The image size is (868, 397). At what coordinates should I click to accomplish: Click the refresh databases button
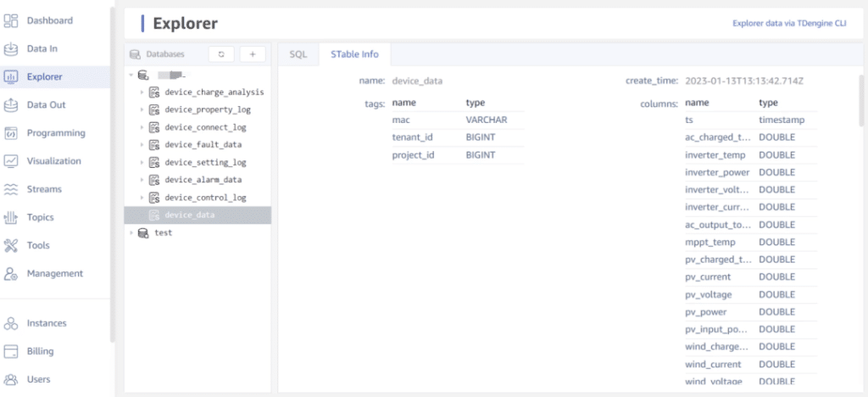click(221, 54)
